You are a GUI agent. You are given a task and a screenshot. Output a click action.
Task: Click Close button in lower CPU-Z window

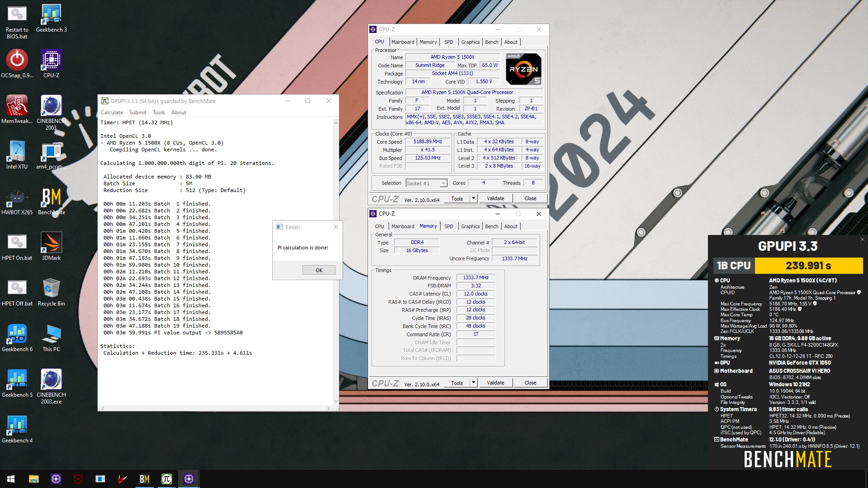click(x=530, y=383)
